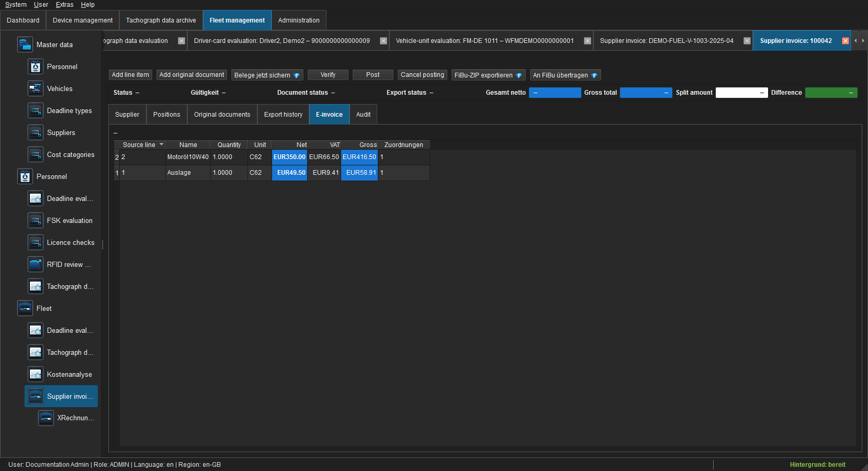Click diamond icon on Belege jetzt sichern
868x471 pixels.
point(297,75)
